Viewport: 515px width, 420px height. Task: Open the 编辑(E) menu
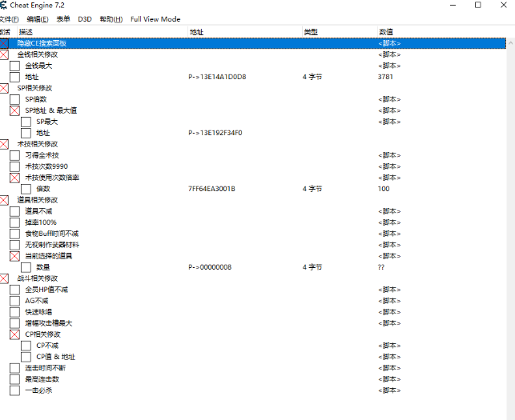(38, 19)
